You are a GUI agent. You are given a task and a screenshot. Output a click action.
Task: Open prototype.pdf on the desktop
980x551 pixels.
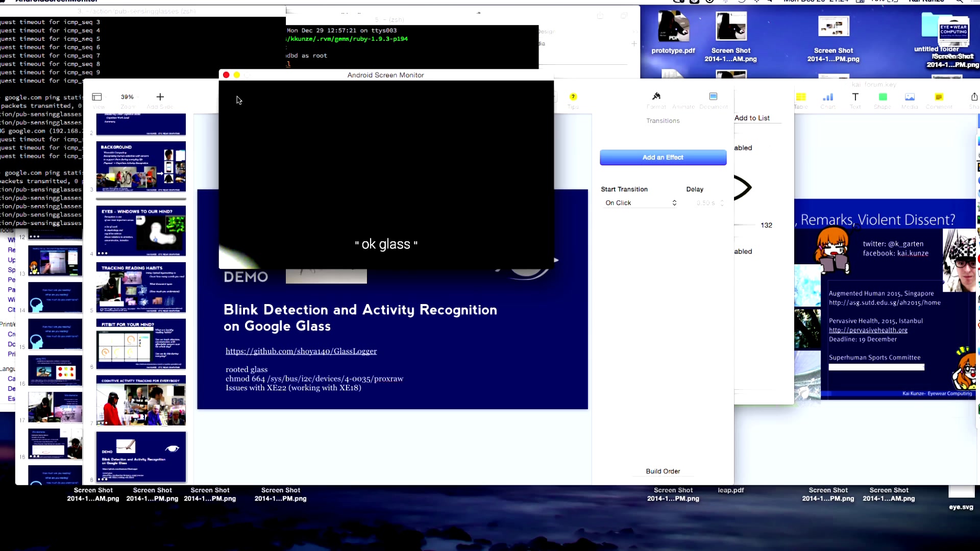click(673, 33)
